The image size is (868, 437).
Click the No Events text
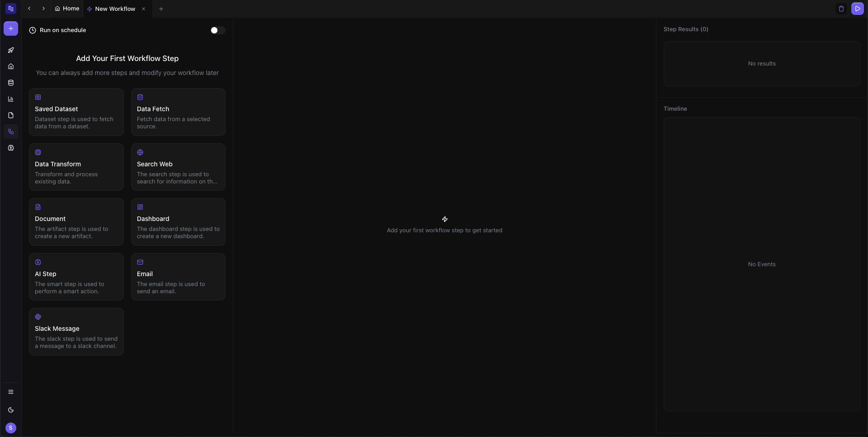click(x=762, y=264)
